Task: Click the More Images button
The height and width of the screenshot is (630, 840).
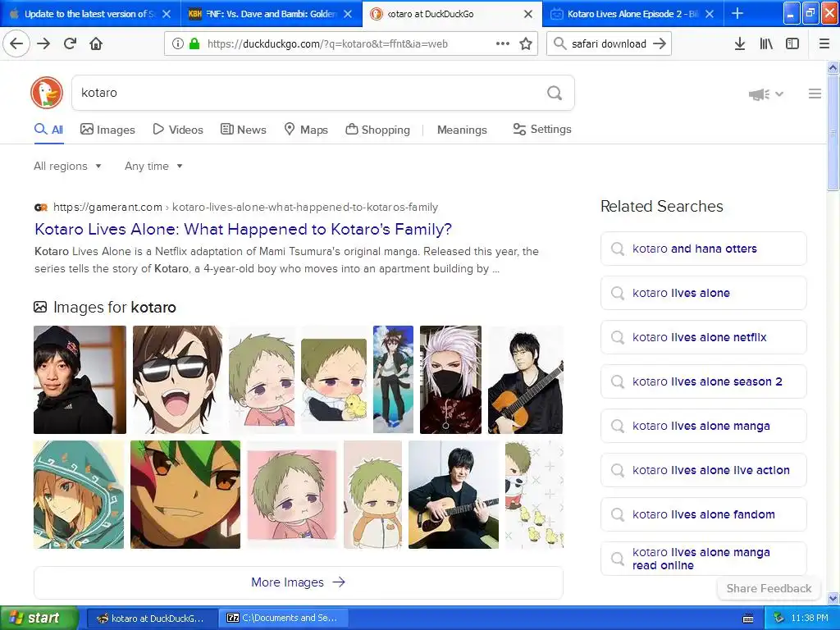Action: [299, 582]
